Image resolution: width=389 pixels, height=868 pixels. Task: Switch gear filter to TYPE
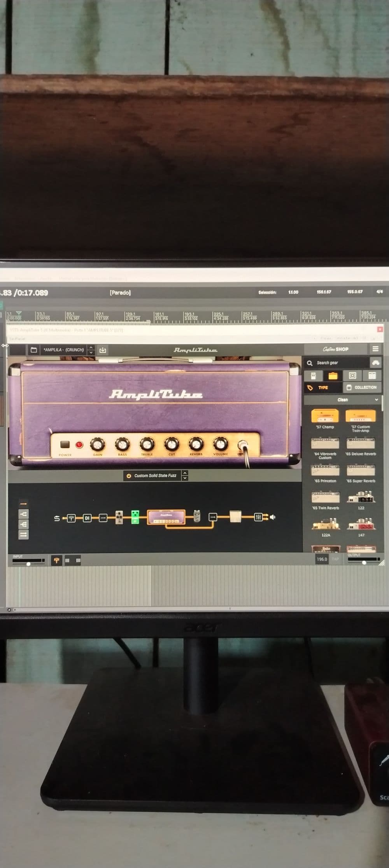coord(323,388)
